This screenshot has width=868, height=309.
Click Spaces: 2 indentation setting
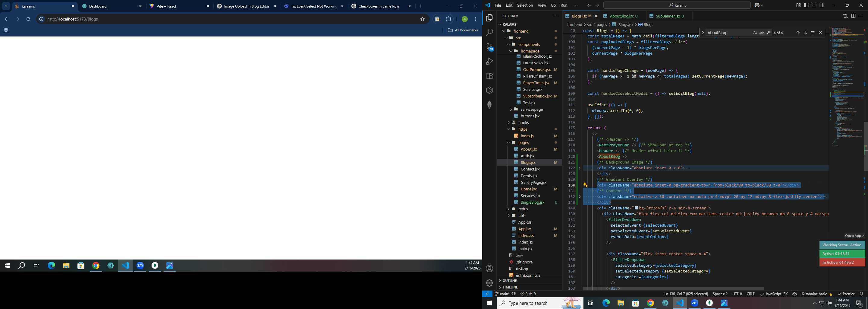click(x=720, y=294)
